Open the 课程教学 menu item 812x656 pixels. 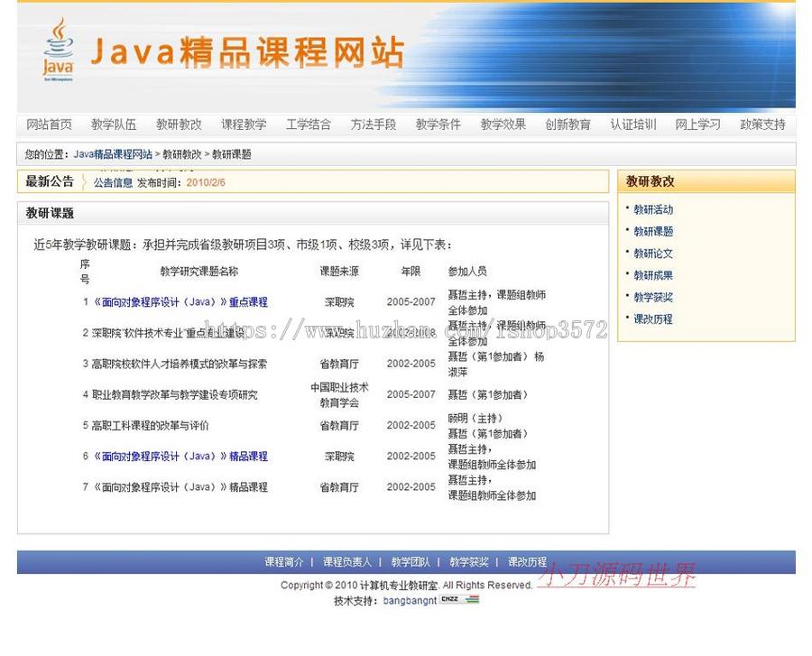(x=243, y=125)
